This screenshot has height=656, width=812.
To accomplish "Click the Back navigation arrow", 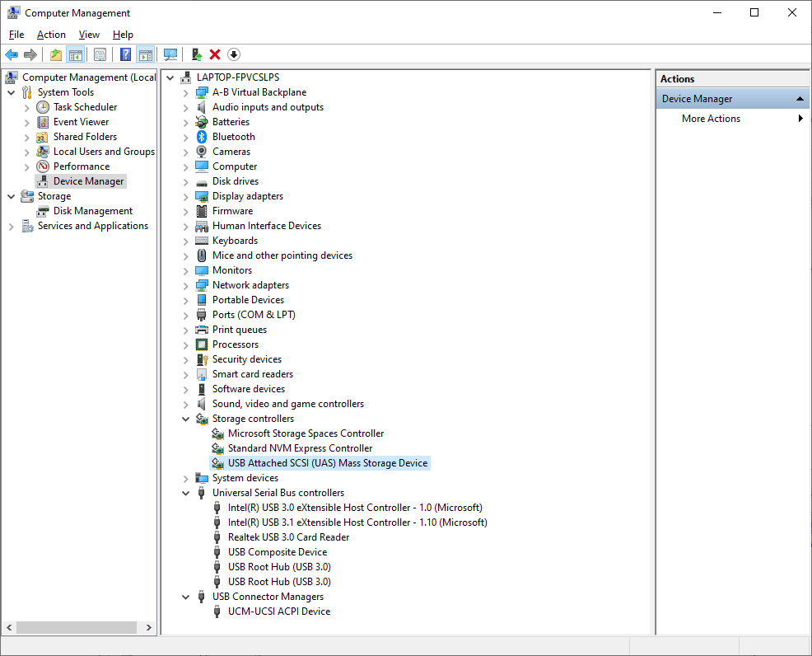I will pos(12,54).
